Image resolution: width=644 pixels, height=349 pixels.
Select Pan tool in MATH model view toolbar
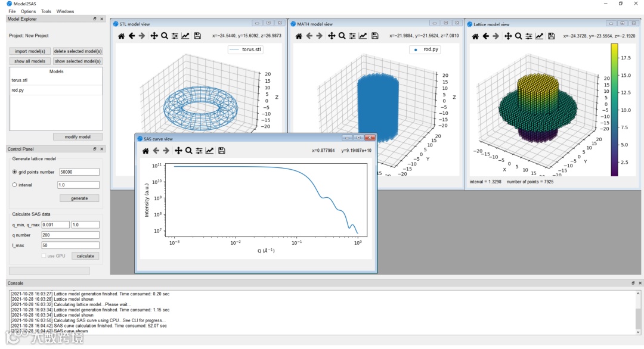click(x=332, y=36)
